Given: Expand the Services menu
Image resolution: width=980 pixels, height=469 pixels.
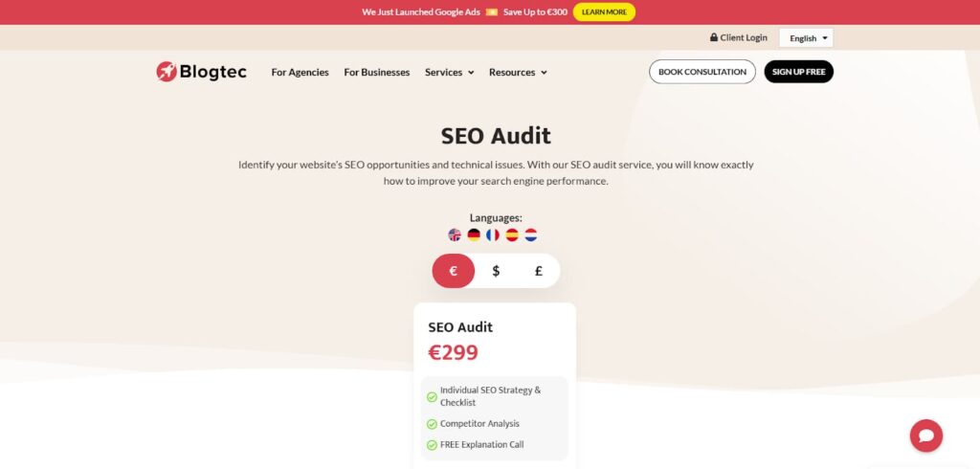Looking at the screenshot, I should 450,73.
